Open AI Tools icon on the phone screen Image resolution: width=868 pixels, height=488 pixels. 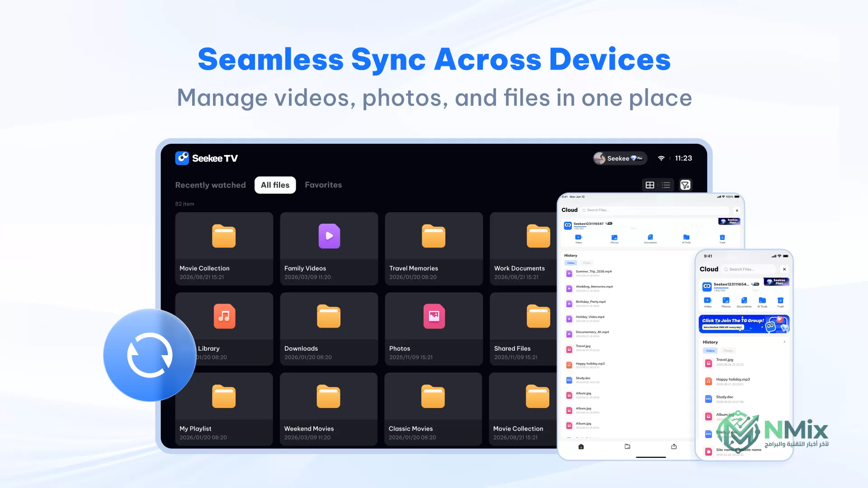[762, 300]
